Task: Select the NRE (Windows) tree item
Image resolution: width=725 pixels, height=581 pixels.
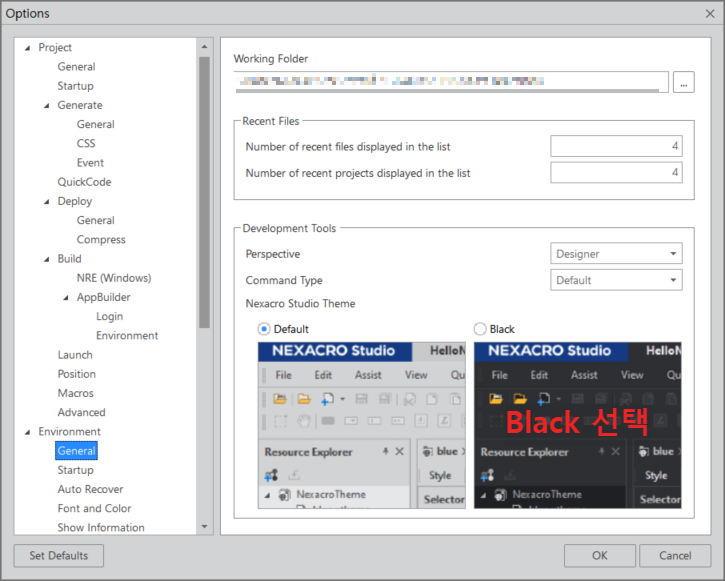Action: [114, 278]
